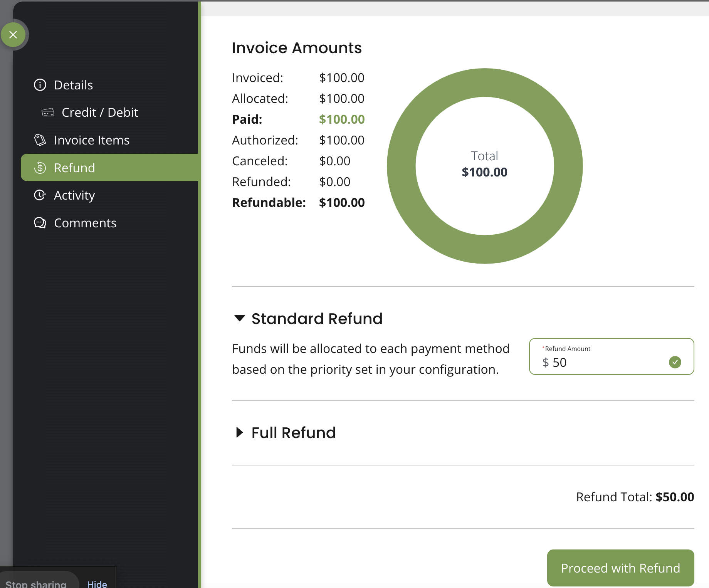709x588 pixels.
Task: Select Activity in the sidebar
Action: click(x=74, y=195)
